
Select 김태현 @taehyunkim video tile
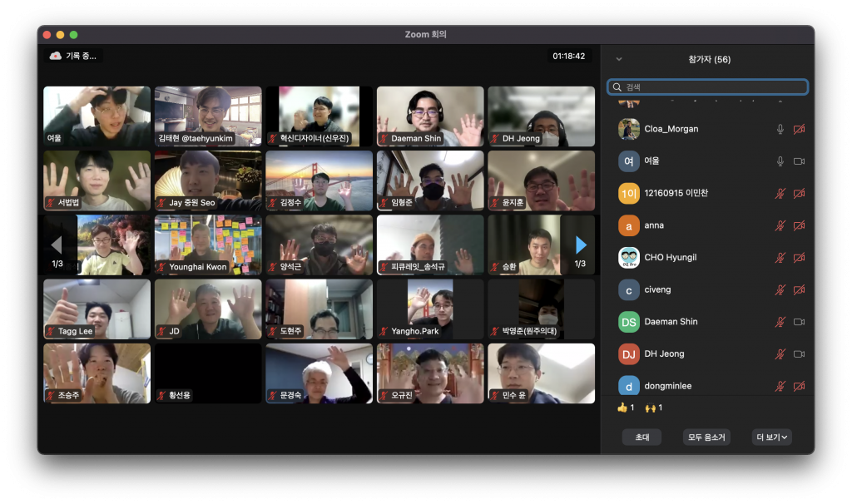[208, 116]
